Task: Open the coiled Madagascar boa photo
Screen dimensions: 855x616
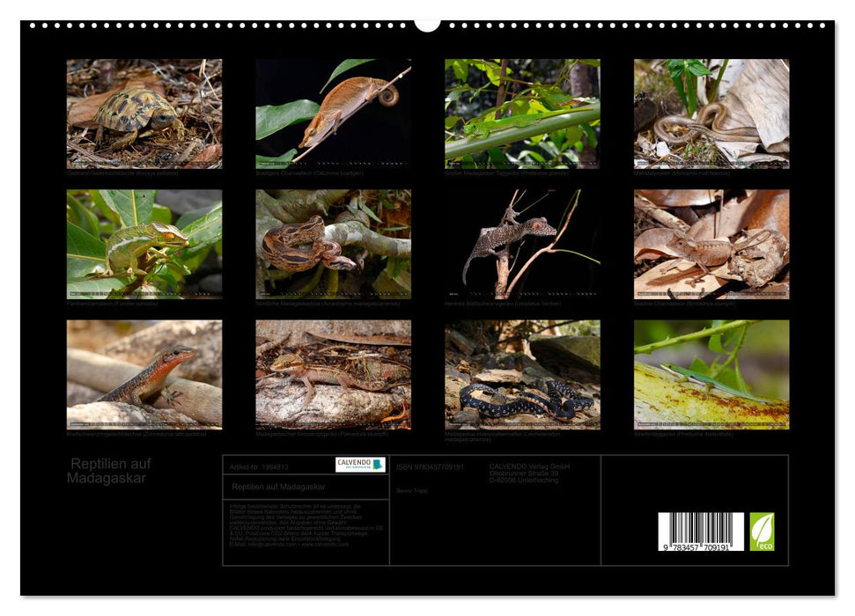Action: tap(333, 244)
